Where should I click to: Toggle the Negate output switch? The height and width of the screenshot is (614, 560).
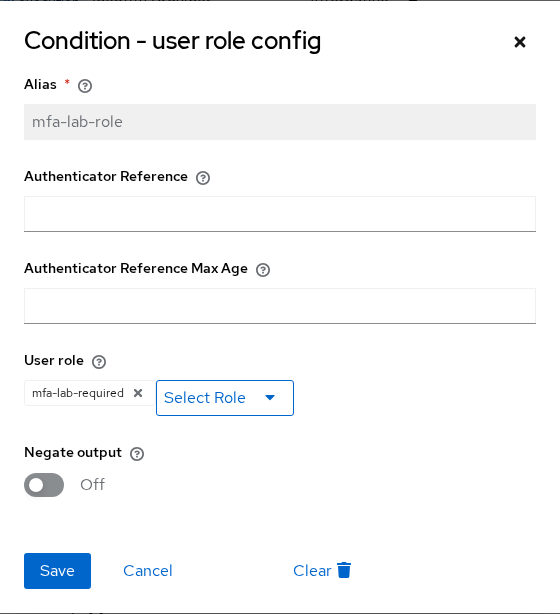pyautogui.click(x=44, y=485)
